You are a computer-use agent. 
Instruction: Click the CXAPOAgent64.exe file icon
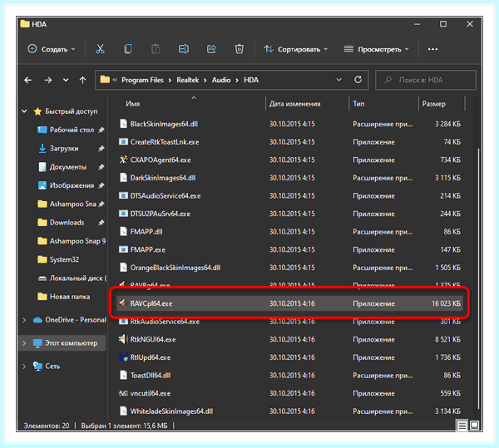pos(123,160)
